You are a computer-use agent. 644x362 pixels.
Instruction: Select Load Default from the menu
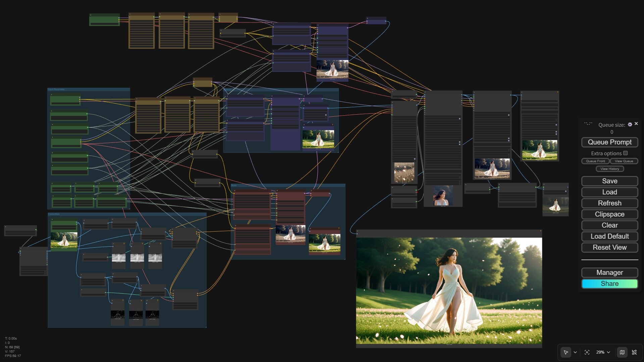(x=609, y=236)
